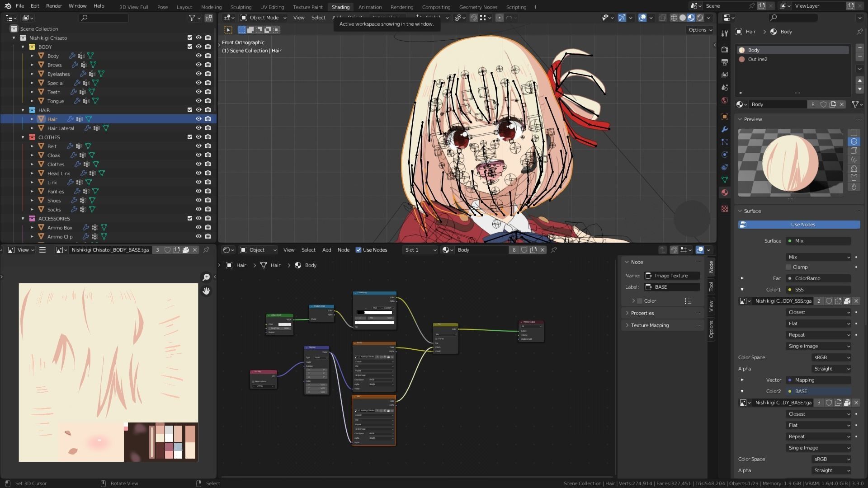Toggle the Clamp checkbox
Viewport: 868px width, 488px height.
tap(789, 267)
